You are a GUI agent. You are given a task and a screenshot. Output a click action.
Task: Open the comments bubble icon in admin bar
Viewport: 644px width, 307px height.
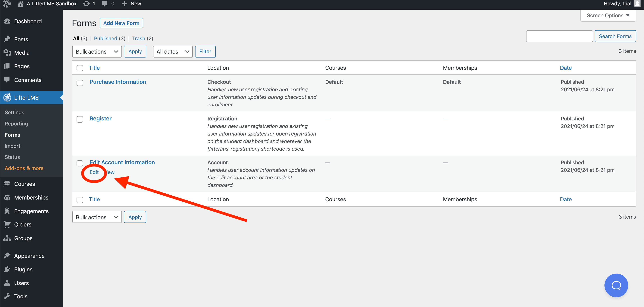[105, 4]
